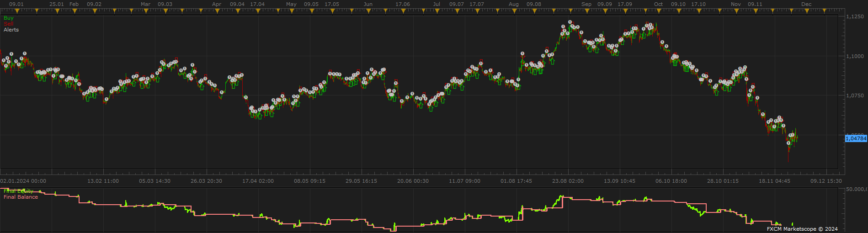
Task: Click the 50,000.0 equity axis value
Action: [857, 189]
